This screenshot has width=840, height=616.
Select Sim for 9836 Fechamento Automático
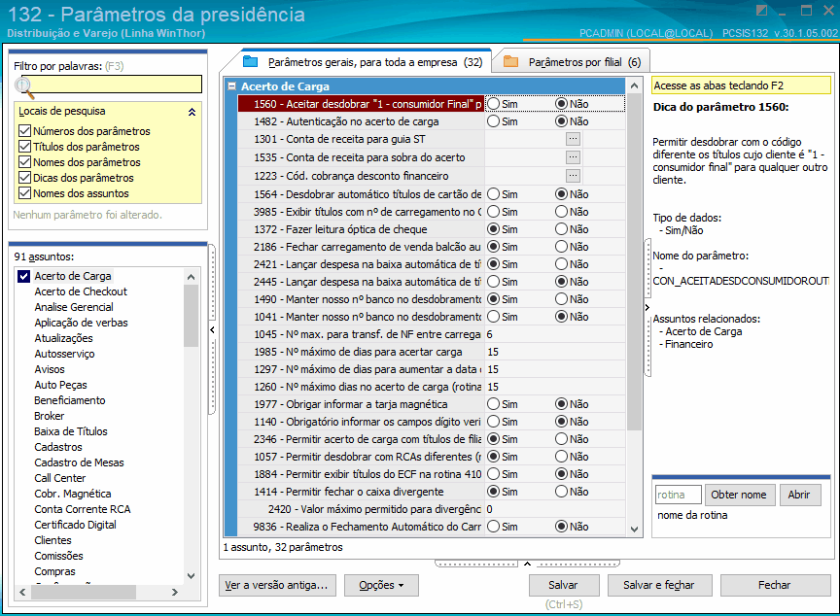pos(493,527)
